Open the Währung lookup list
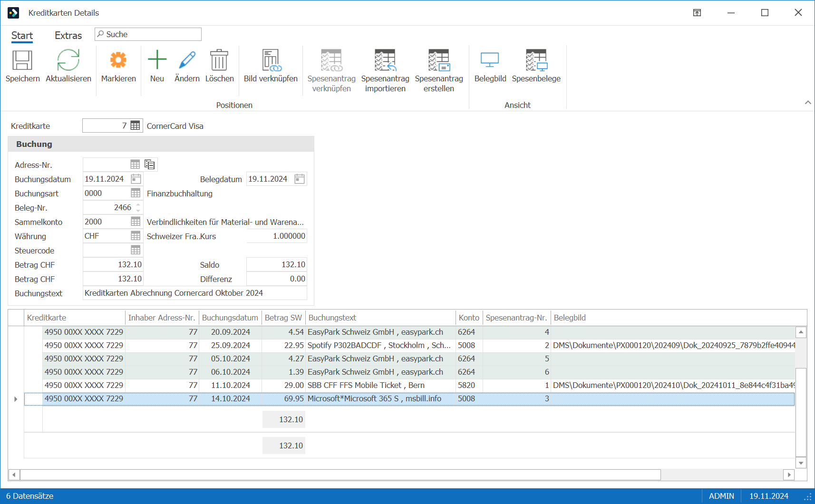This screenshot has width=815, height=504. (x=136, y=236)
